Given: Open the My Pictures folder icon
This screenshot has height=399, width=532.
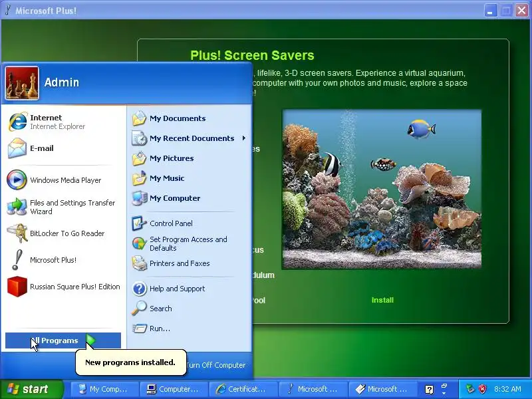Looking at the screenshot, I should tap(139, 158).
